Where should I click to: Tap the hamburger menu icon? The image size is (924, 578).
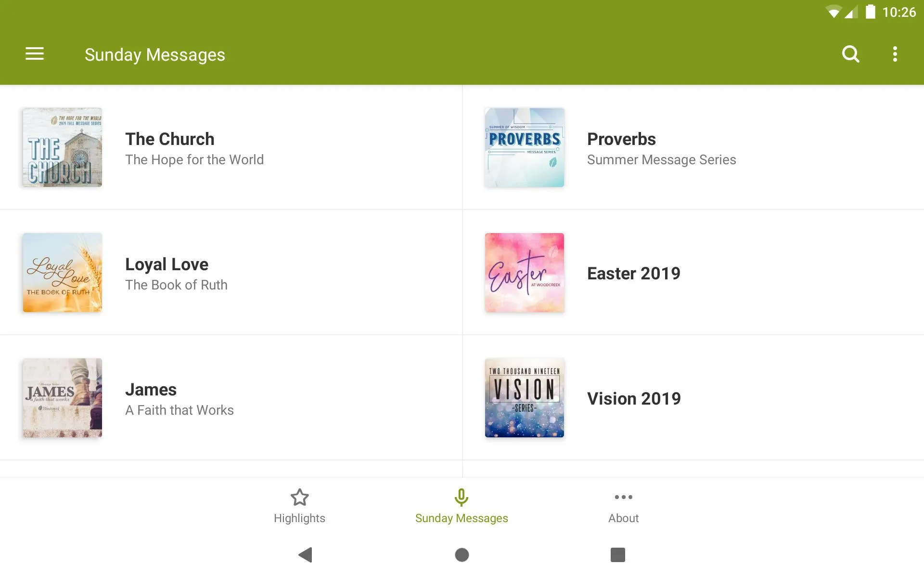point(35,54)
